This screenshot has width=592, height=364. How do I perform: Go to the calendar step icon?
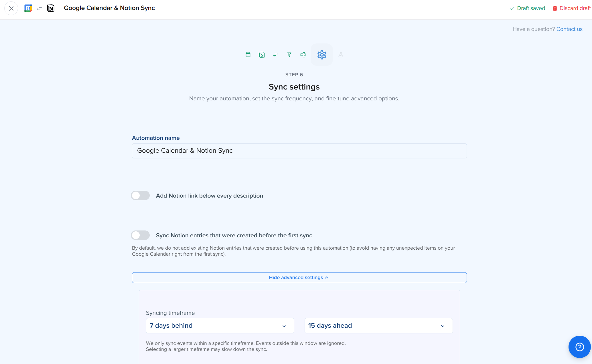point(248,55)
